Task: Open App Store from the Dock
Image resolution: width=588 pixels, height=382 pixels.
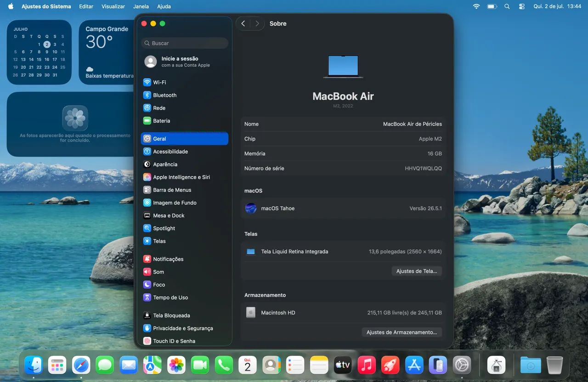Action: [414, 365]
